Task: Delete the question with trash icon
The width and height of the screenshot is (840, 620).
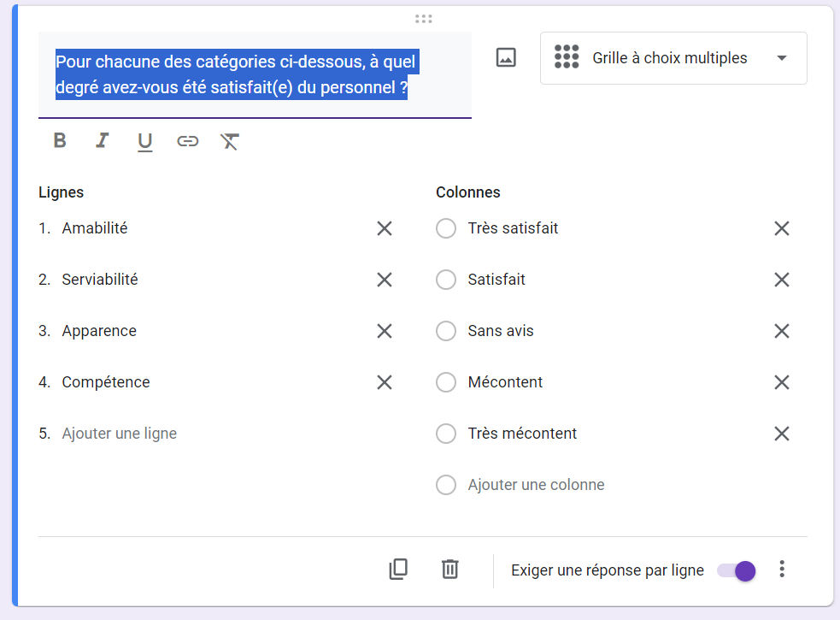Action: pyautogui.click(x=450, y=570)
